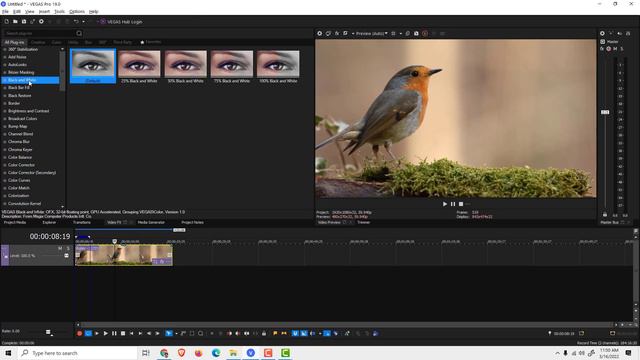Undo last action with toolbar arrow
The width and height of the screenshot is (640, 360).
(x=76, y=22)
